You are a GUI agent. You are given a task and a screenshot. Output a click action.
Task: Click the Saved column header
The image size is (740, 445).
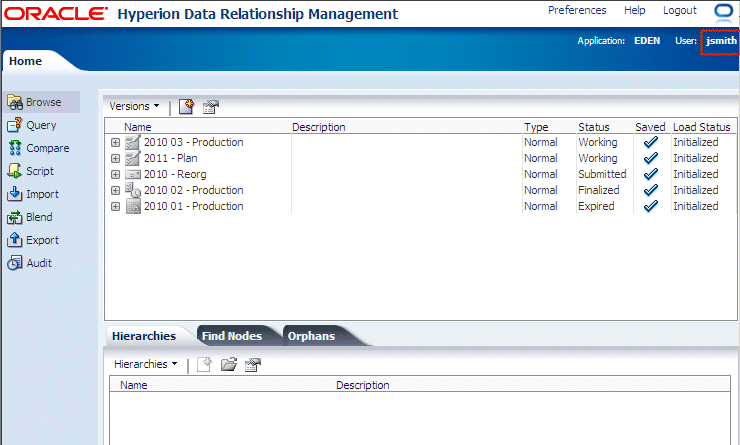(650, 127)
